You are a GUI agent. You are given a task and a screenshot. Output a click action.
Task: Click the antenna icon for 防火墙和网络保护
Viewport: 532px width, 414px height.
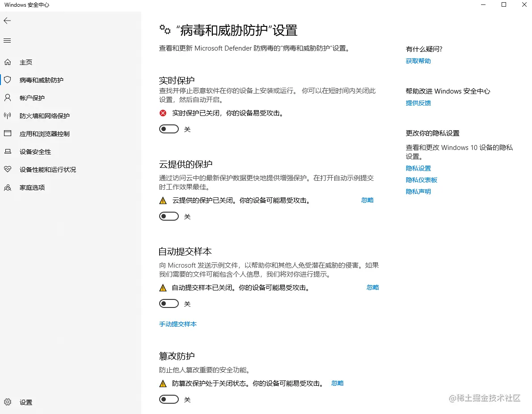pyautogui.click(x=8, y=116)
